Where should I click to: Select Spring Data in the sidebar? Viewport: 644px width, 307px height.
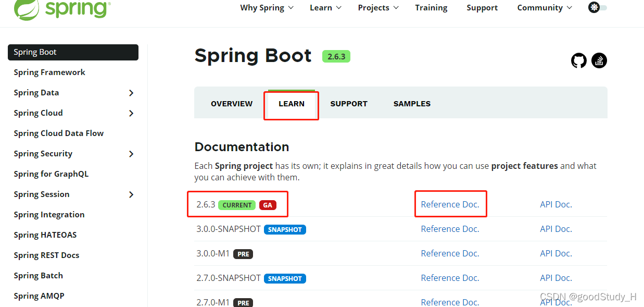click(36, 93)
